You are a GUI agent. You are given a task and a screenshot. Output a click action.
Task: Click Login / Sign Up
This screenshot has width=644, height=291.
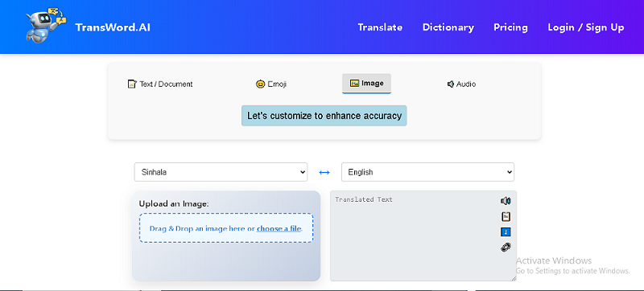[x=586, y=27]
